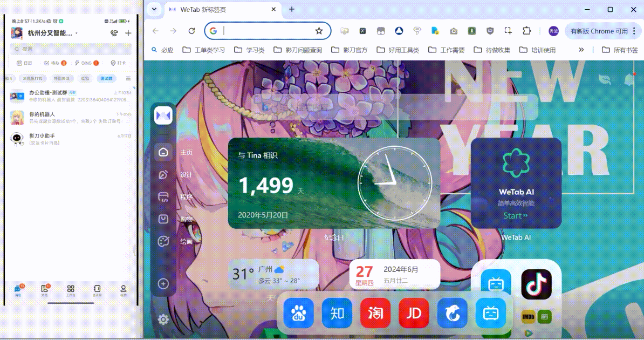644x340 pixels.
Task: Select the 测试群 filter chip
Action: pyautogui.click(x=106, y=78)
